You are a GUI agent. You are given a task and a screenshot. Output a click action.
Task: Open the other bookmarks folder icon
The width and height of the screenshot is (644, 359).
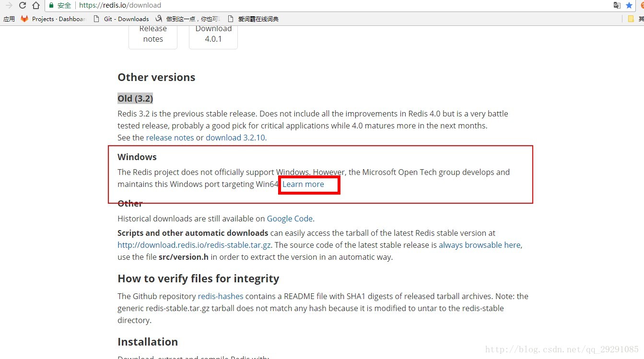(631, 19)
